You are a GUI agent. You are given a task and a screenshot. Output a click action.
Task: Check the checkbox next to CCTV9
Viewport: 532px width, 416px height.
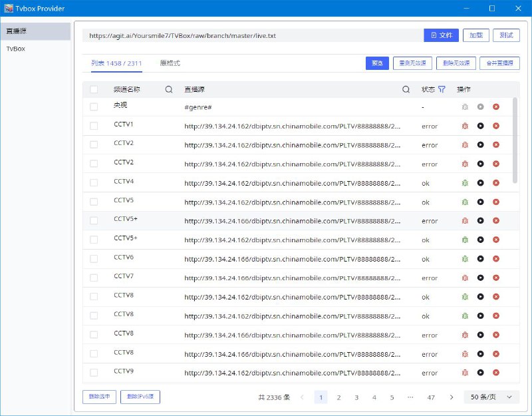[94, 372]
